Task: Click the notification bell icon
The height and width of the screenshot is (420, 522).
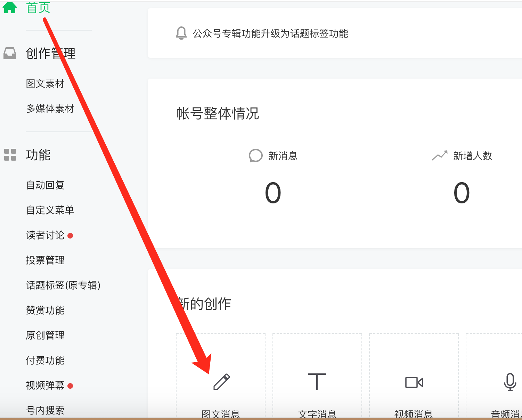Action: click(181, 33)
